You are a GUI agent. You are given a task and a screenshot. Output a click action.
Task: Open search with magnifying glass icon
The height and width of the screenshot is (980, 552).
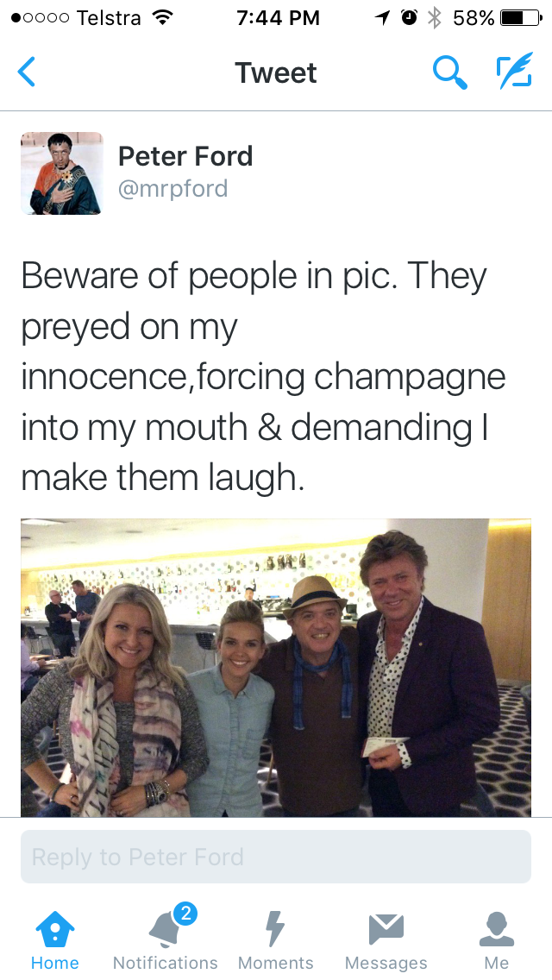pos(450,72)
